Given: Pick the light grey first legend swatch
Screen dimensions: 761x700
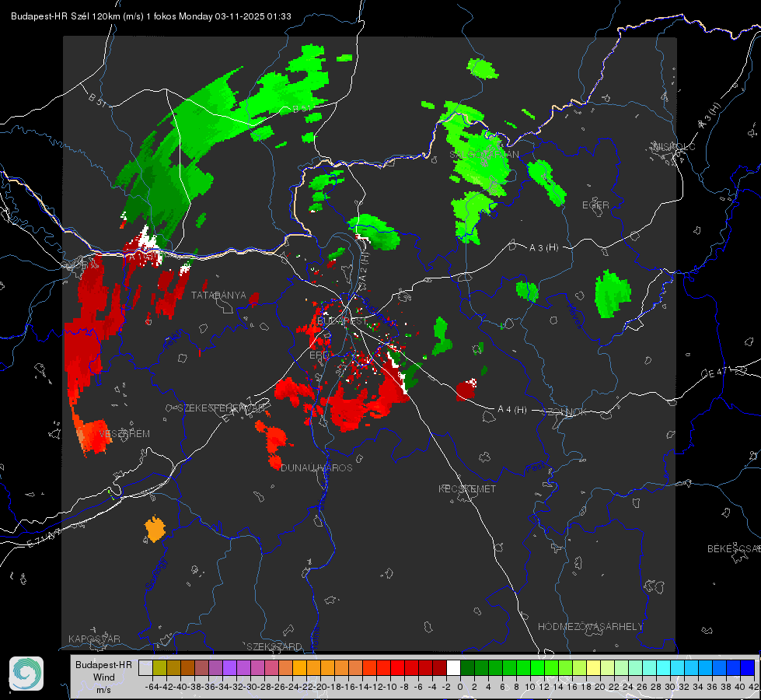Looking at the screenshot, I should [145, 667].
